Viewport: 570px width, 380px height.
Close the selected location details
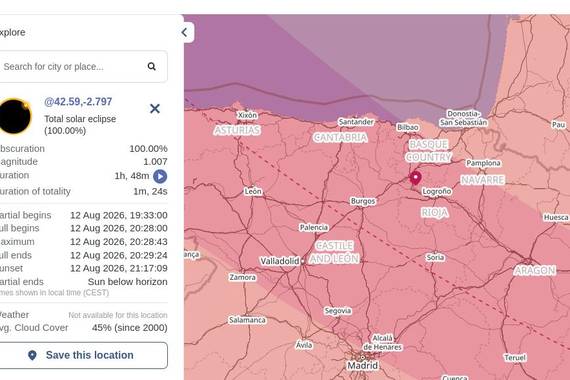[155, 108]
